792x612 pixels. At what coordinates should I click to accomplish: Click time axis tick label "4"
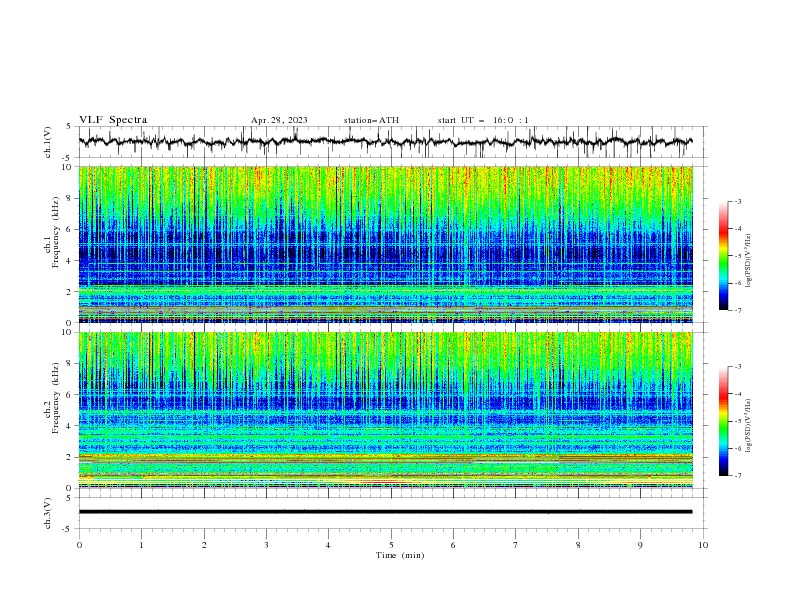click(328, 545)
